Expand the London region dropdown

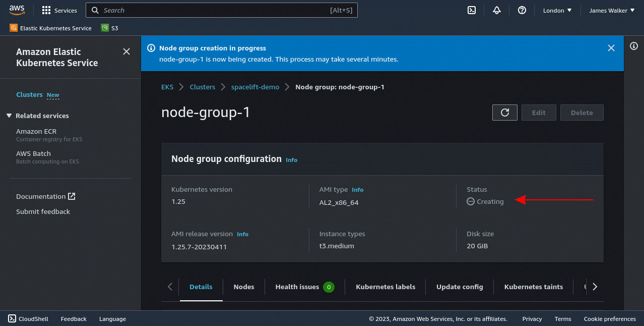557,10
